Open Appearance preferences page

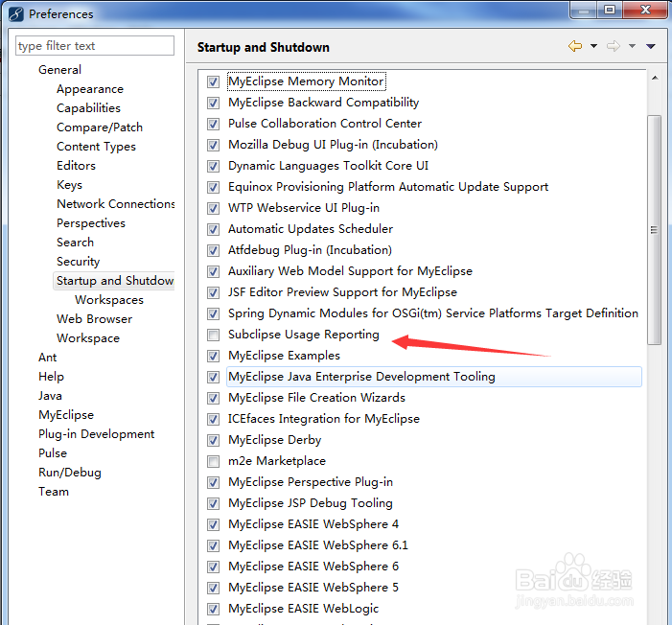90,89
